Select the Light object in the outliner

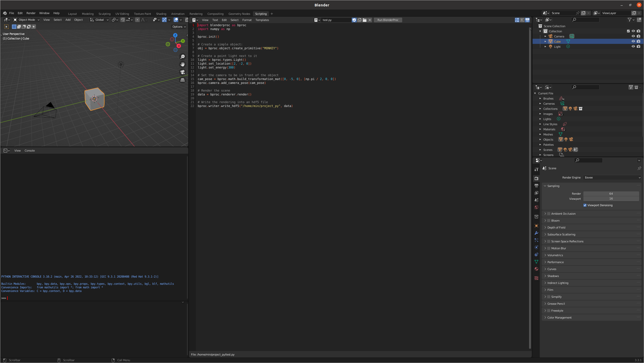(x=557, y=46)
